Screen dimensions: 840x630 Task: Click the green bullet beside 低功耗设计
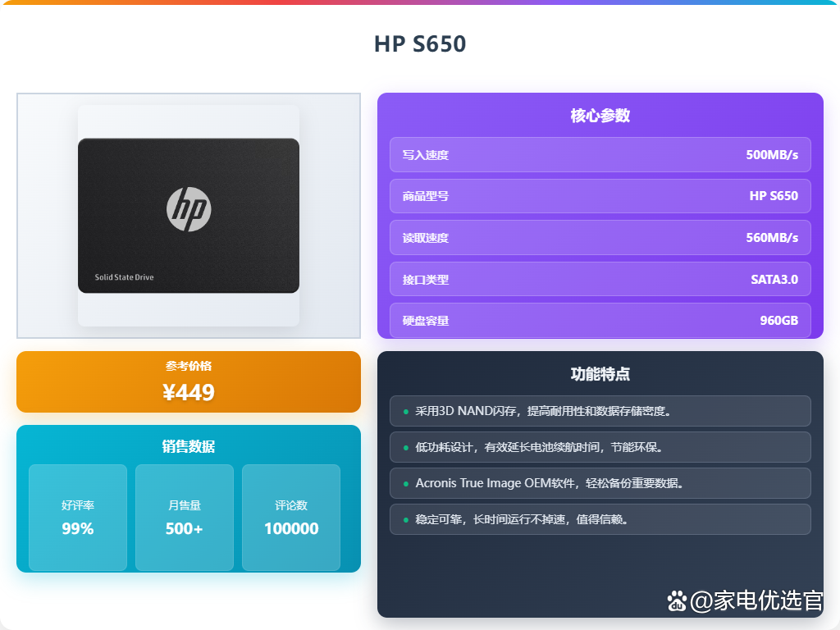405,448
